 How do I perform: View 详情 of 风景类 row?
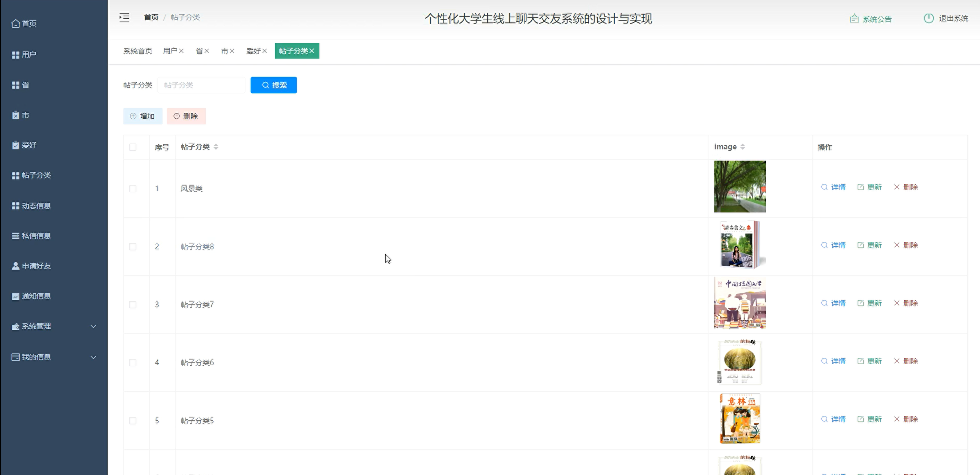point(833,187)
